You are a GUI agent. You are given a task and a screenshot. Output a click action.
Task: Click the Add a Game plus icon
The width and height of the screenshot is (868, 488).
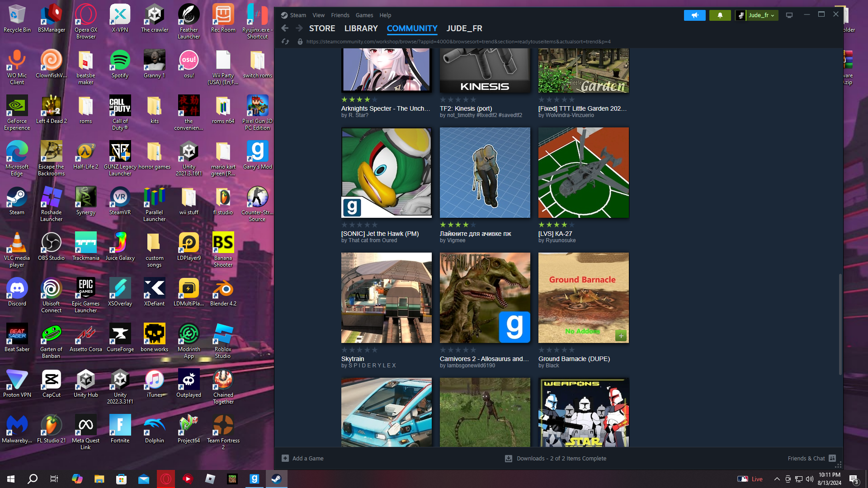point(285,458)
